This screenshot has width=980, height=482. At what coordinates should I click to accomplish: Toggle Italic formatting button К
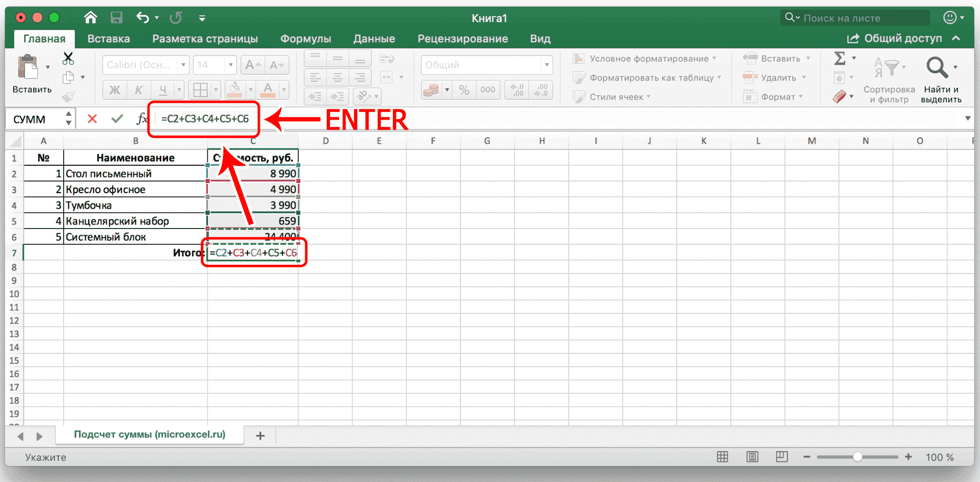coord(139,90)
